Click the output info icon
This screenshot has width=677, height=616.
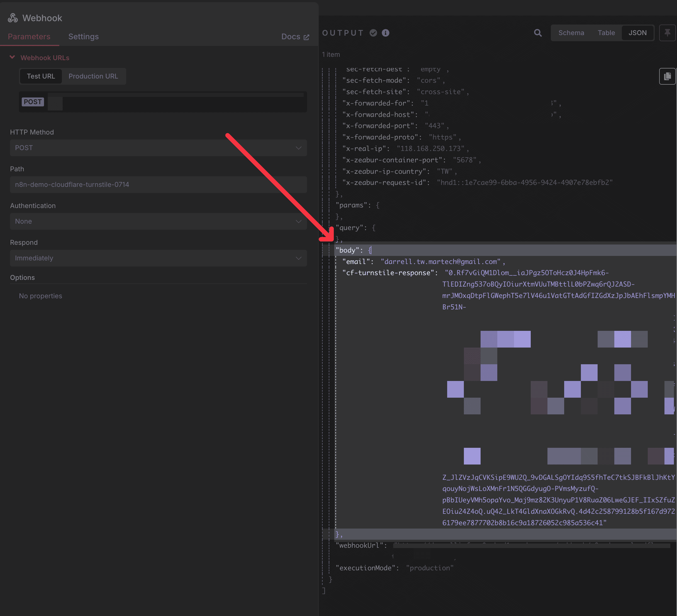tap(386, 33)
